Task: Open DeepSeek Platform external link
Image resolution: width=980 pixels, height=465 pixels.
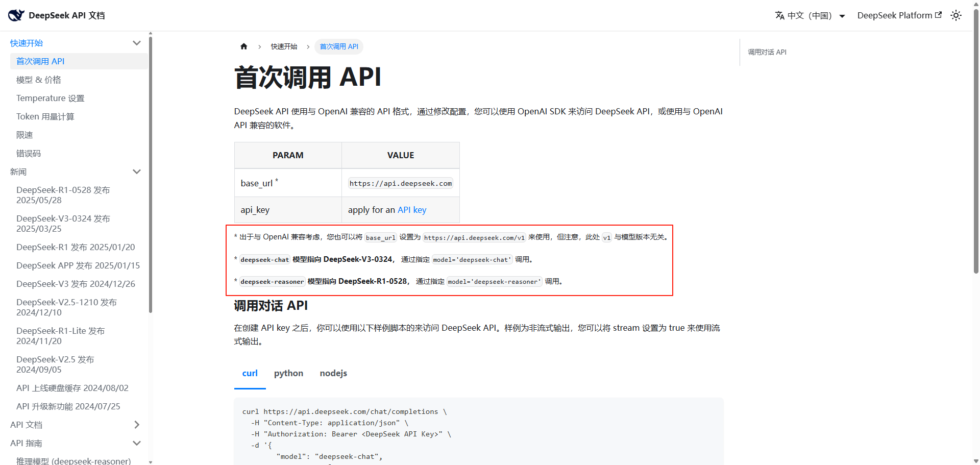Action: click(x=899, y=15)
